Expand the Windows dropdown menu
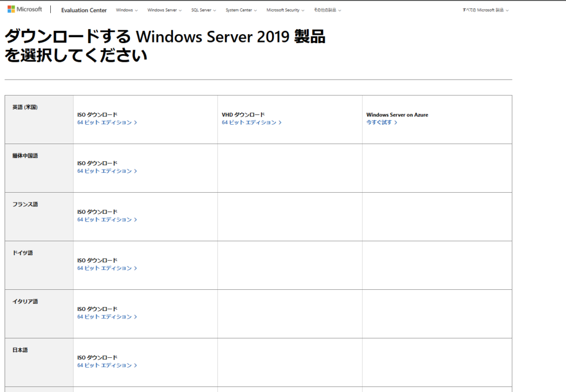566x392 pixels. pos(127,10)
